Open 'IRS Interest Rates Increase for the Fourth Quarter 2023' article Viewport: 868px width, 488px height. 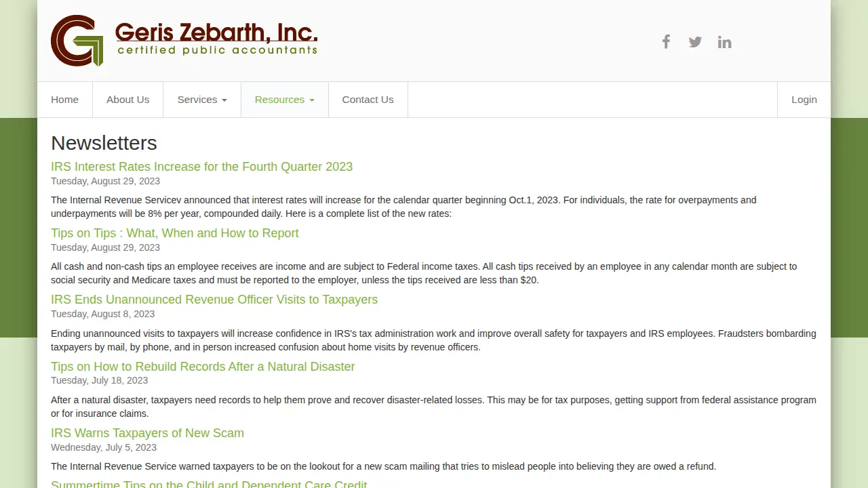click(x=201, y=167)
